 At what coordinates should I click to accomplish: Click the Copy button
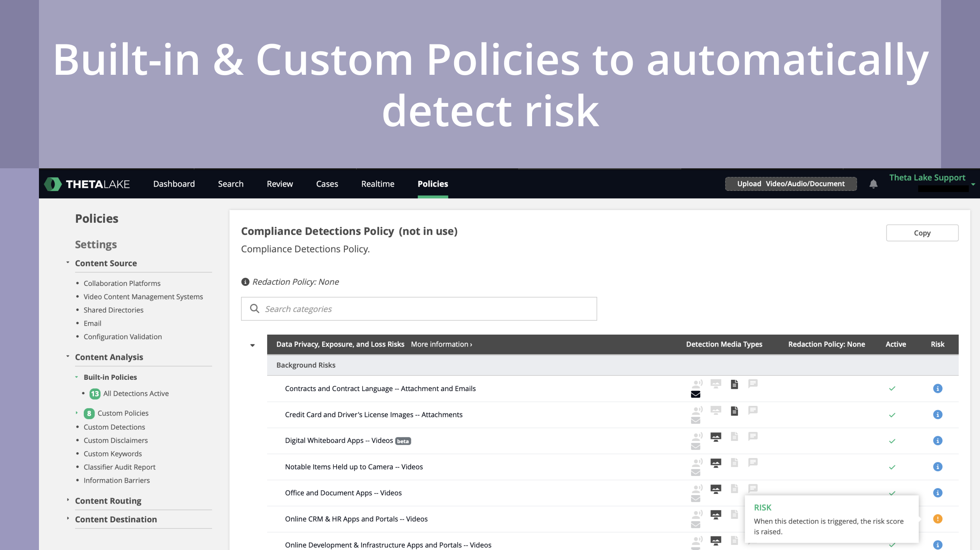[922, 233]
